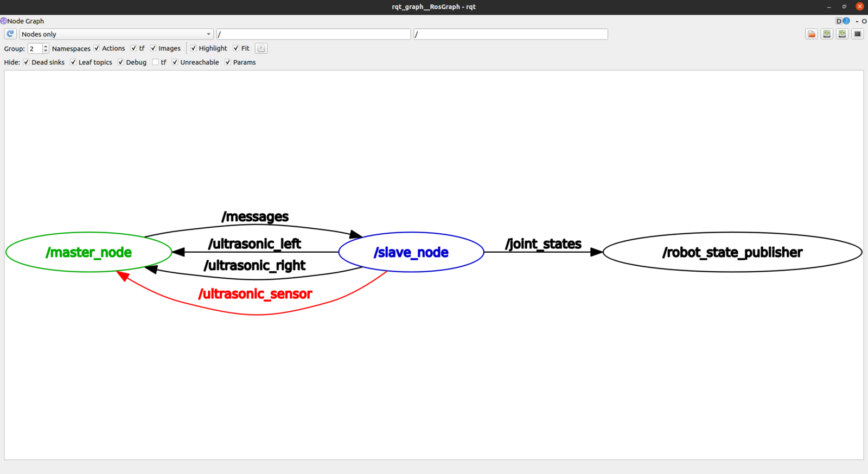Select the /slave_node ellipse in the graph

tap(411, 252)
